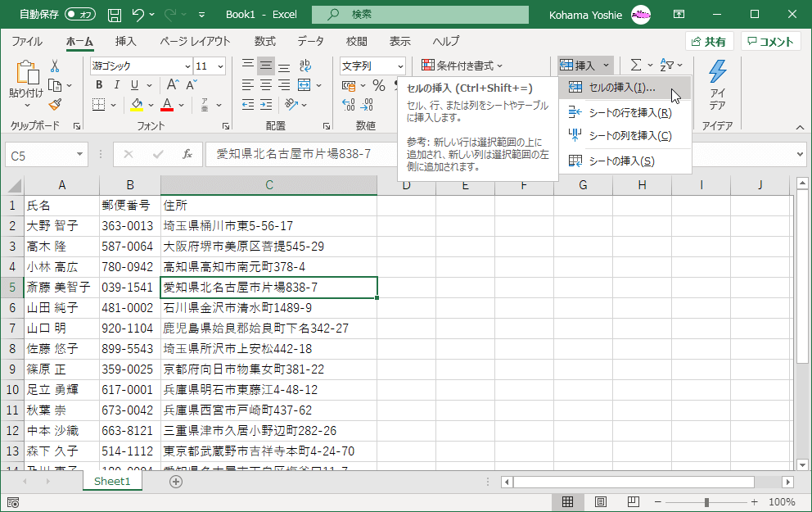Toggle italic formatting
The image size is (812, 512).
click(116, 84)
